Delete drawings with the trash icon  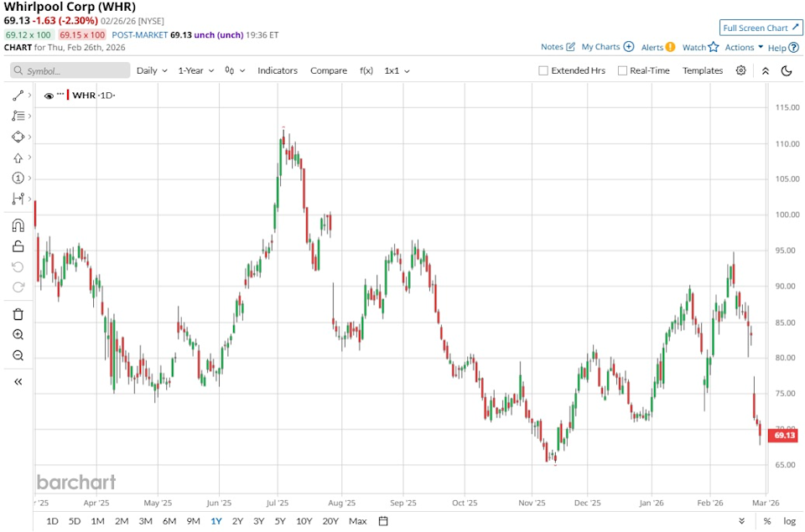18,314
